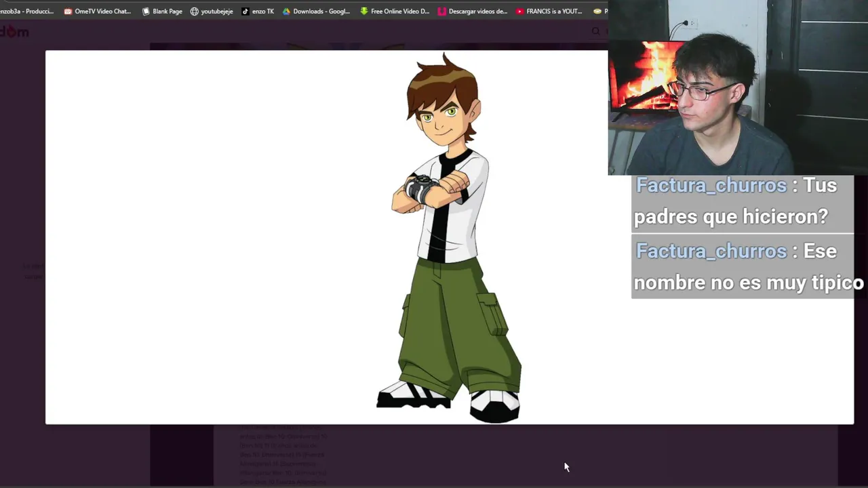
Task: Open the youtubejeje bookmark
Action: [212, 11]
